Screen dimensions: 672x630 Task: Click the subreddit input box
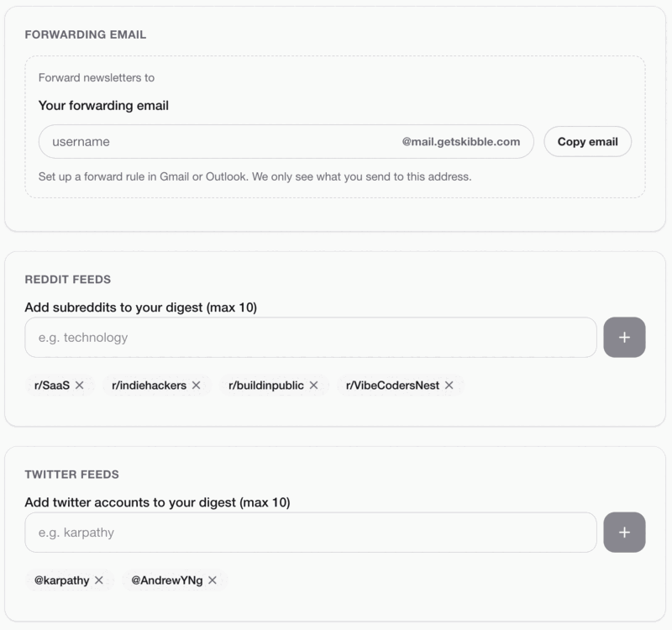(311, 338)
